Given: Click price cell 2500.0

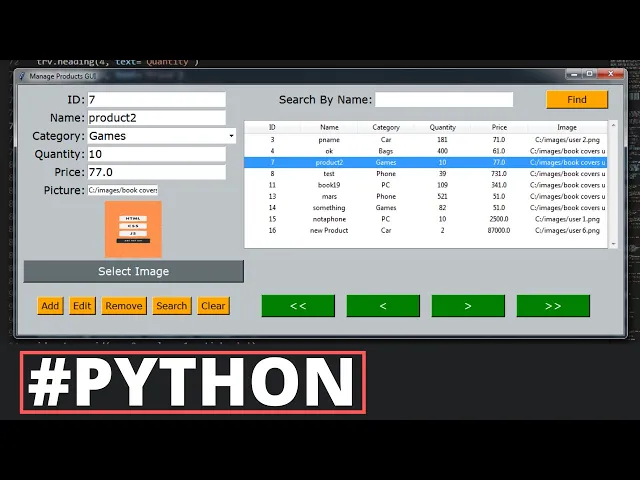Looking at the screenshot, I should (499, 219).
